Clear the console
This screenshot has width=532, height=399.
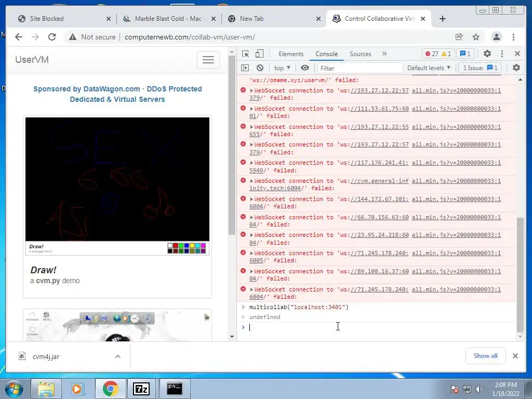260,68
